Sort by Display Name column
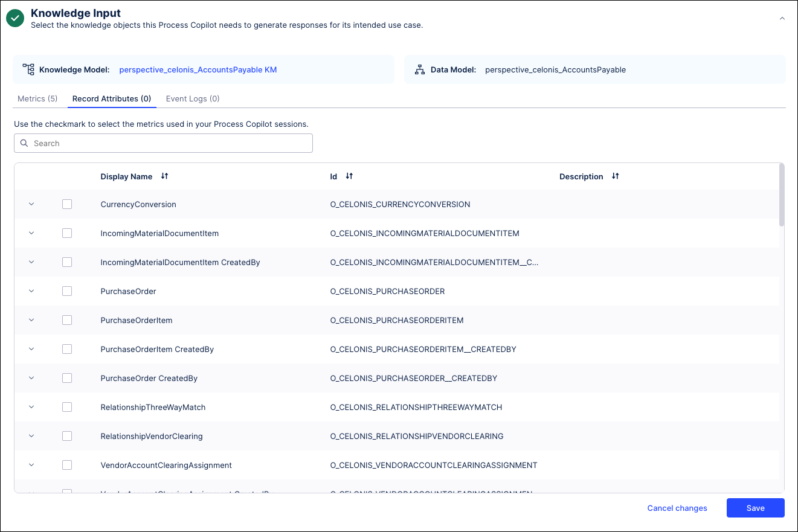The height and width of the screenshot is (532, 798). click(x=164, y=176)
